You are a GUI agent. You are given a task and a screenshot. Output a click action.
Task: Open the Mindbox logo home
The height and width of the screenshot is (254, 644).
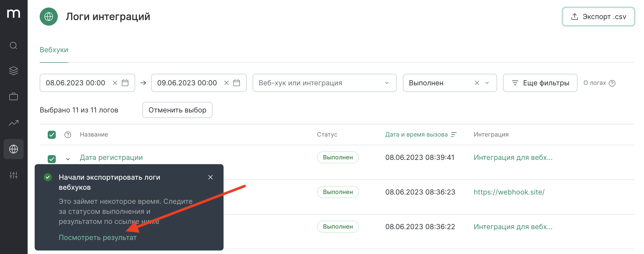tap(14, 13)
